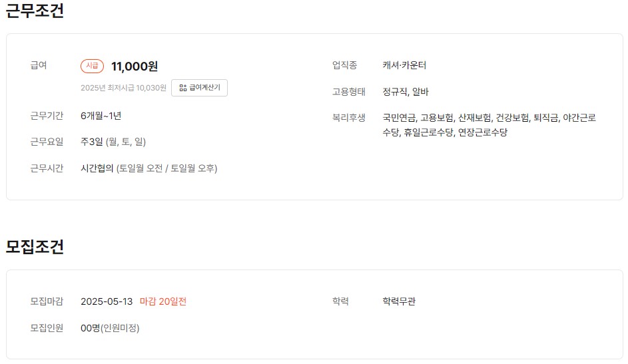Screen dimensions: 628x364
Task: Click the calculator icon in 급여계산기 button
Action: (x=183, y=88)
